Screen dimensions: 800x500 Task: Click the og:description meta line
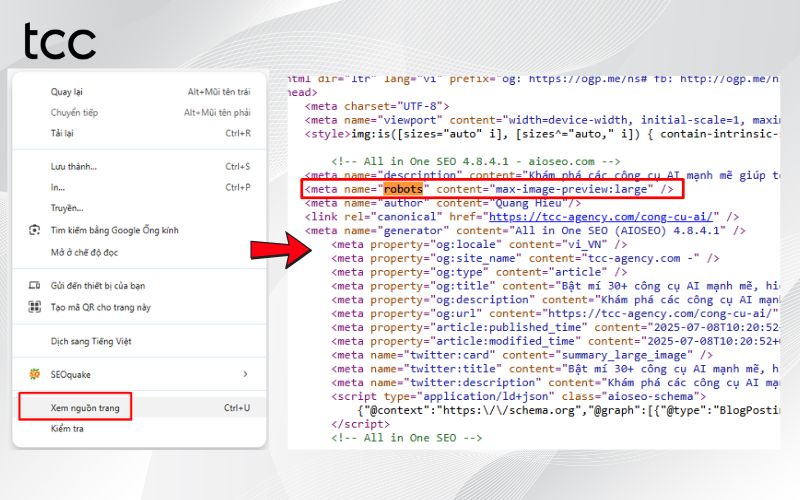pyautogui.click(x=555, y=299)
